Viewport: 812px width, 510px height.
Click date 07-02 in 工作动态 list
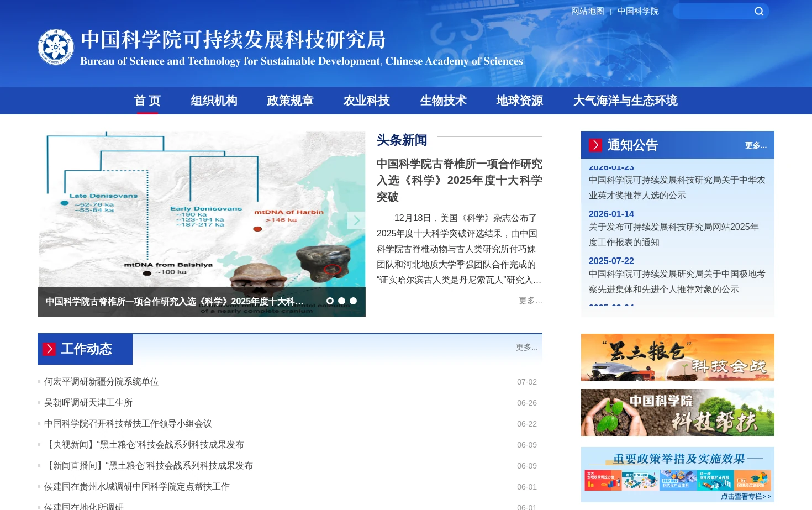pos(527,382)
